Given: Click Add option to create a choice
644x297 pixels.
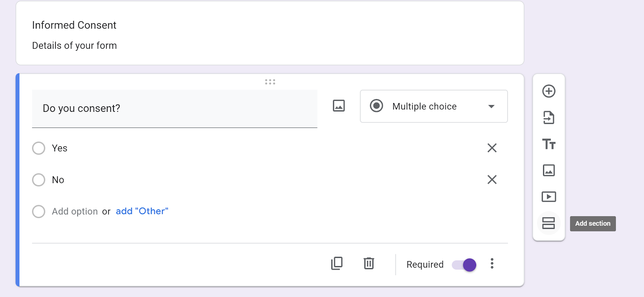Looking at the screenshot, I should coord(75,211).
